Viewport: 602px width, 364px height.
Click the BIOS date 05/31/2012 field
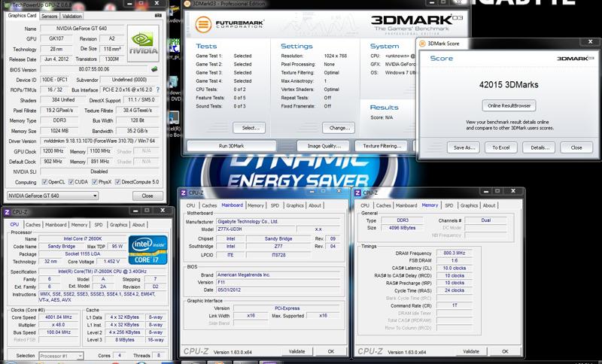coord(278,290)
